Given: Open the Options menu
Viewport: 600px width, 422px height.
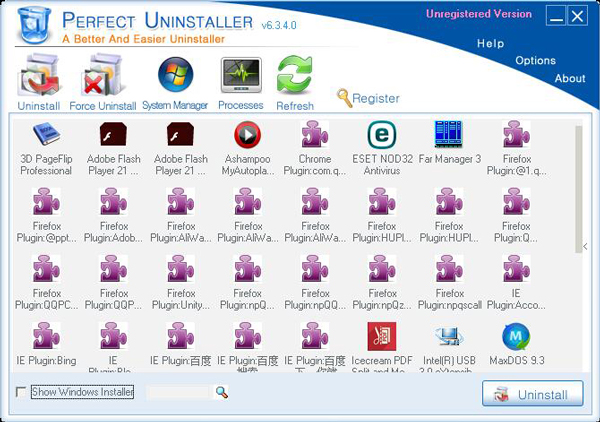Looking at the screenshot, I should point(535,60).
